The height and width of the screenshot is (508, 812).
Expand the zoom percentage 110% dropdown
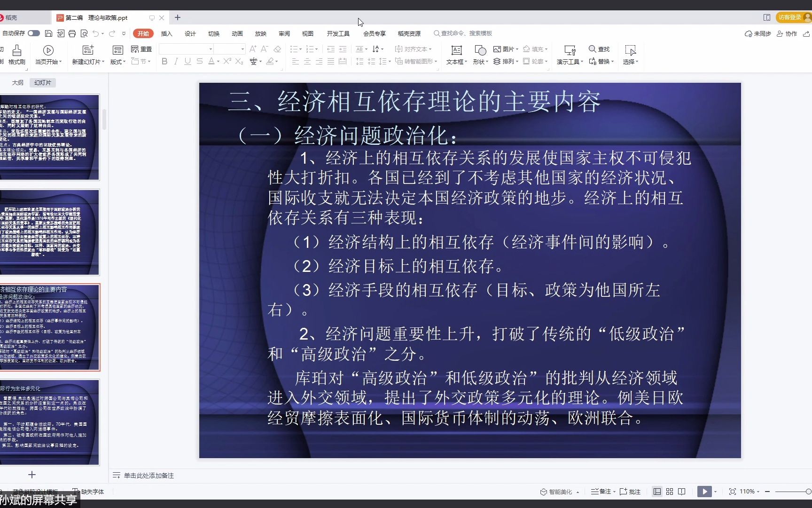[750, 492]
